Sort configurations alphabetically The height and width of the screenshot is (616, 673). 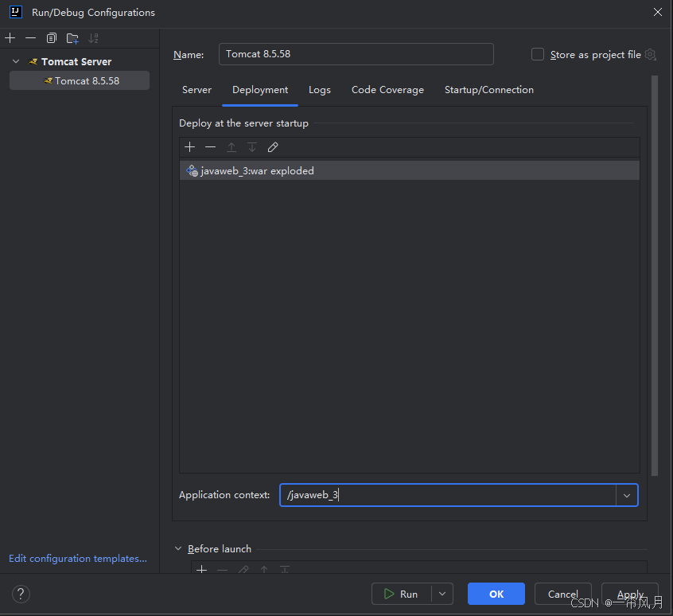click(x=93, y=38)
